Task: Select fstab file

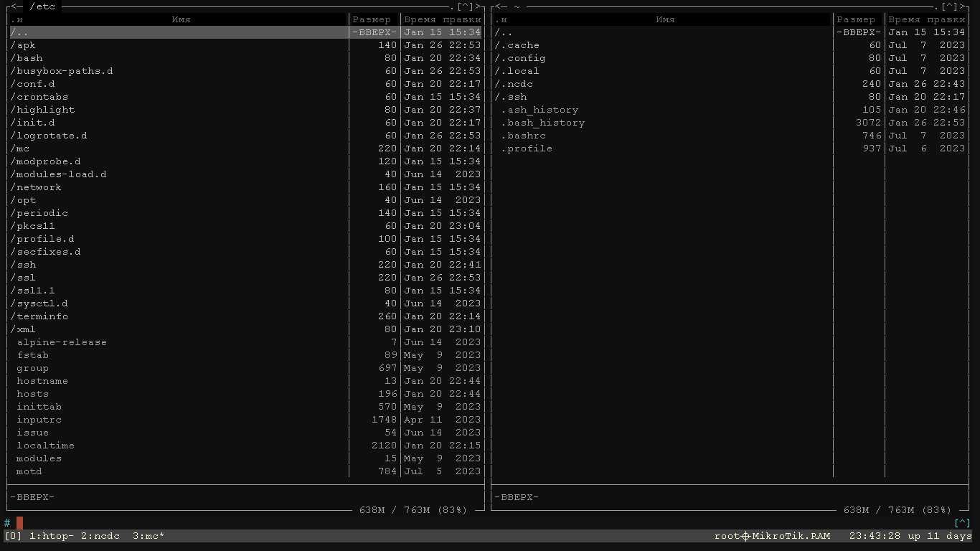Action: point(246,355)
